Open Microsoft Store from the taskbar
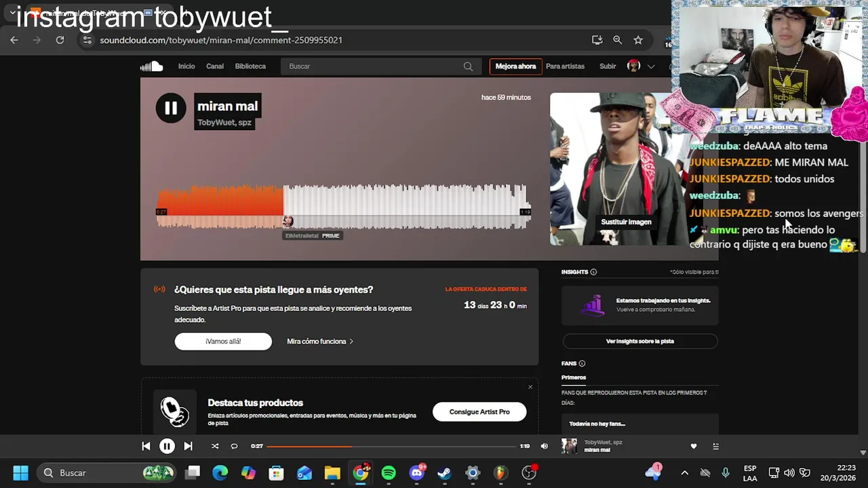Screen dimensions: 868x488 276,472
